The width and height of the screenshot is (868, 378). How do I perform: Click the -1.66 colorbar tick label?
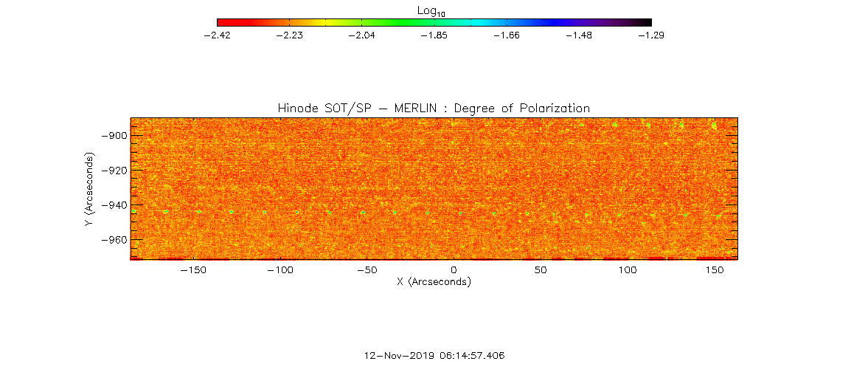(506, 35)
